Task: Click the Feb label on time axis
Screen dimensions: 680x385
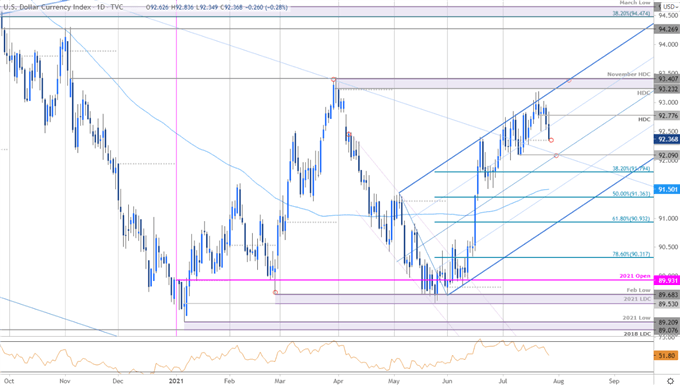Action: (229, 381)
